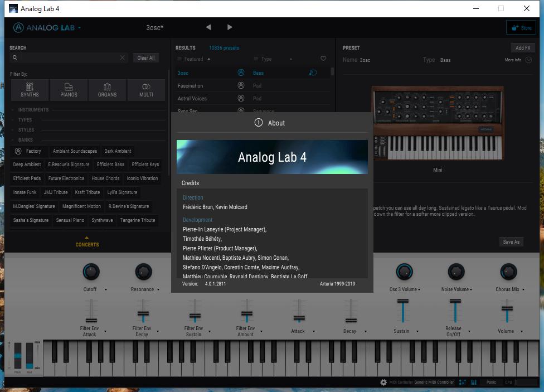This screenshot has height=392, width=544.
Task: Click the Add FX button
Action: pyautogui.click(x=523, y=48)
